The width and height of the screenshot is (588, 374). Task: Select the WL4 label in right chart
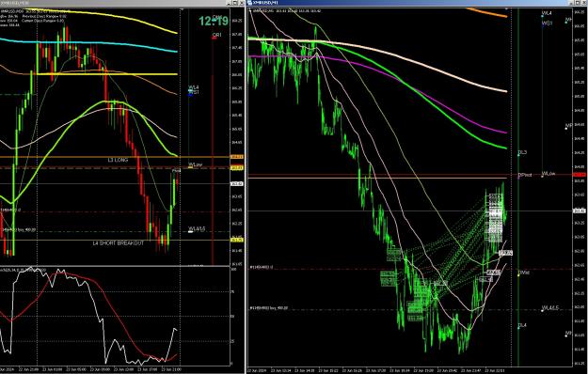tap(547, 13)
